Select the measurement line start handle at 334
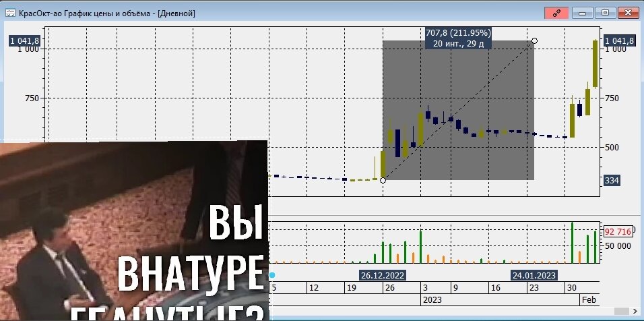The image size is (644, 321). point(383,181)
